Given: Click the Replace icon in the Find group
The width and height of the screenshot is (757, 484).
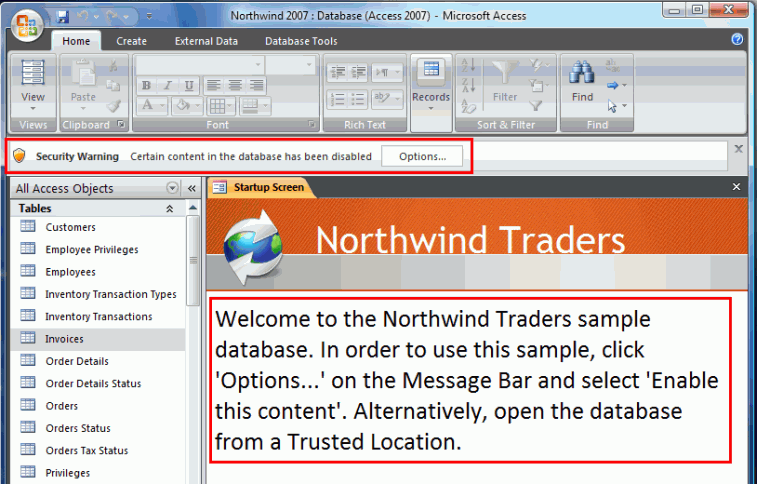Looking at the screenshot, I should pos(613,65).
